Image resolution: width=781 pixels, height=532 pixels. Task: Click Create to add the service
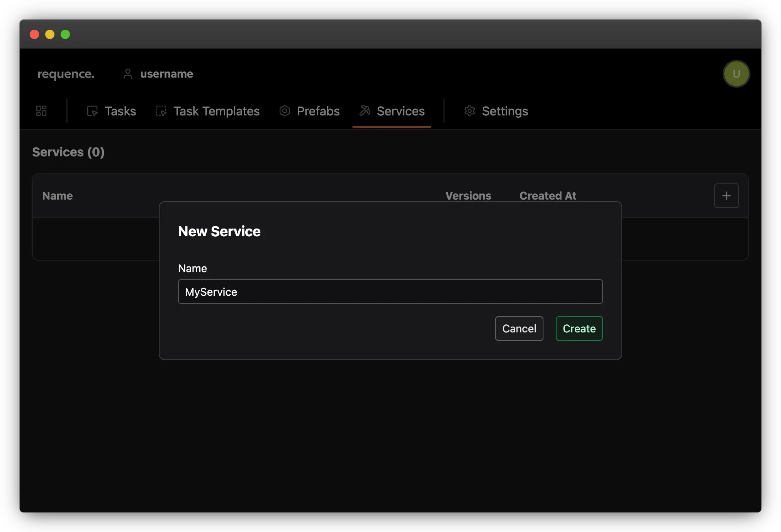click(x=579, y=329)
